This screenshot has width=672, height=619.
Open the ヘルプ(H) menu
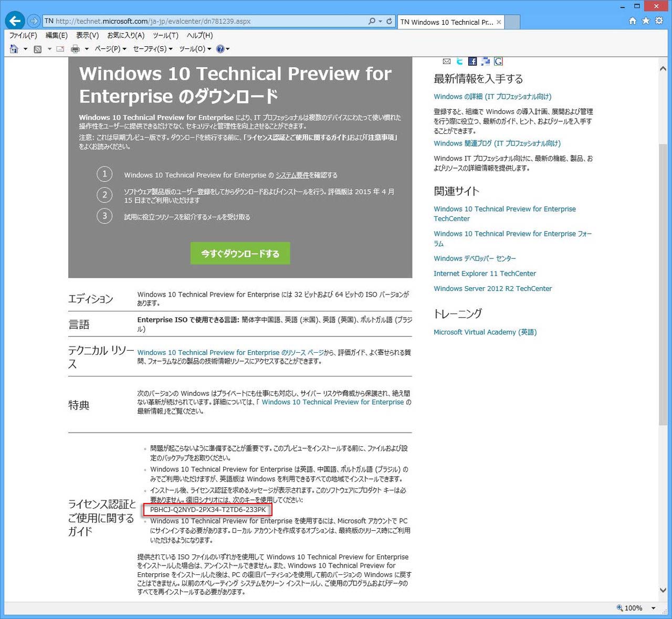pos(200,35)
